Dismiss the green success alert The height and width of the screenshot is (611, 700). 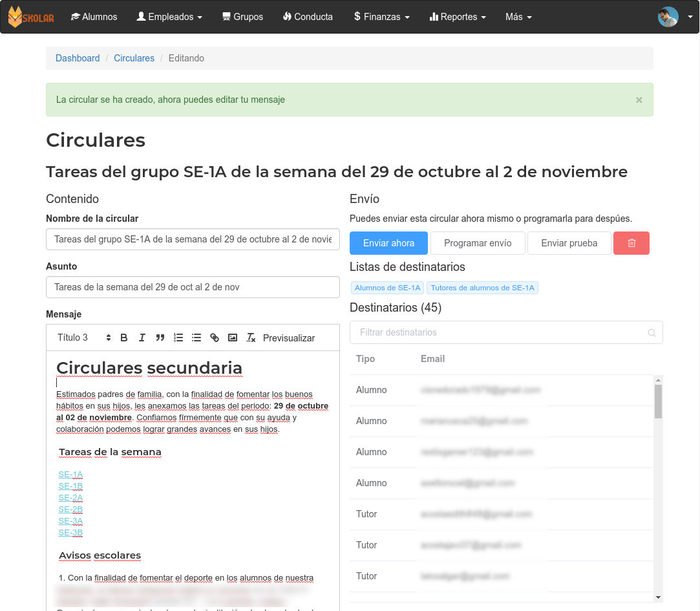click(x=639, y=100)
